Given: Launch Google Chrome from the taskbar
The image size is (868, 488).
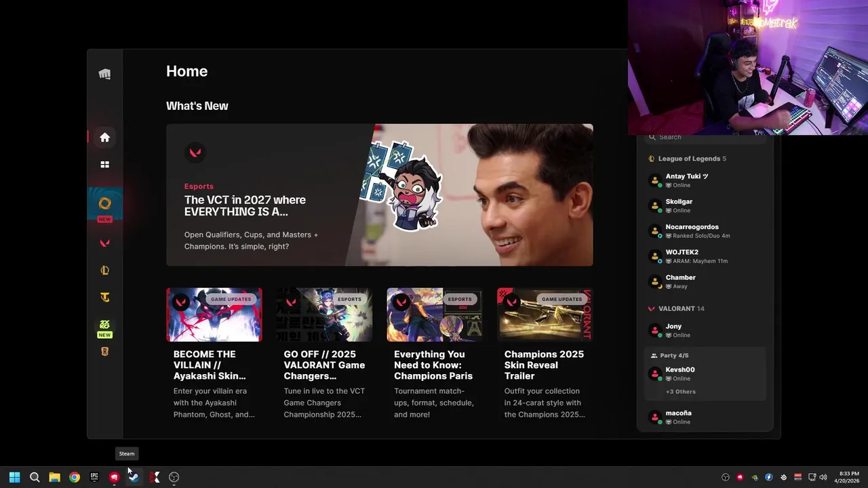Looking at the screenshot, I should (x=75, y=477).
